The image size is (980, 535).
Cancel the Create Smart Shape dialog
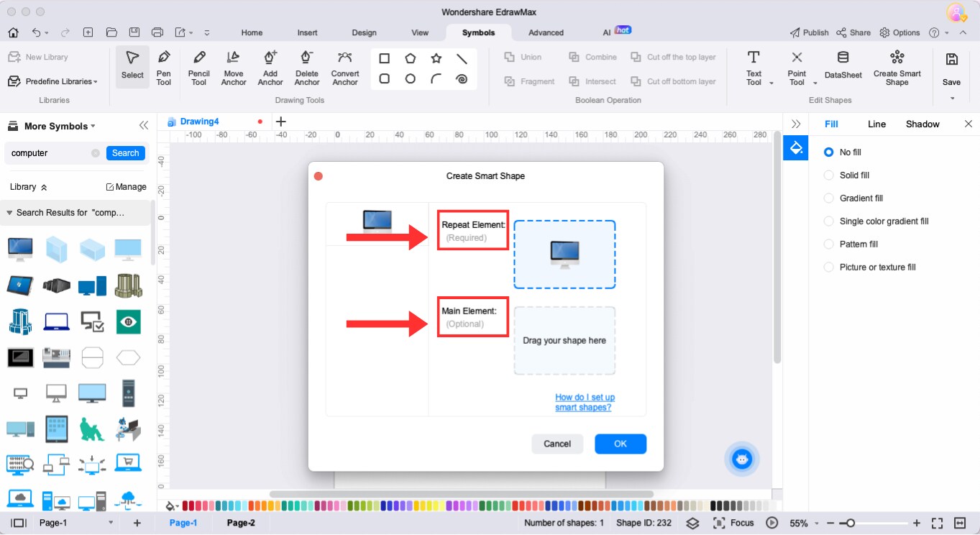(557, 444)
